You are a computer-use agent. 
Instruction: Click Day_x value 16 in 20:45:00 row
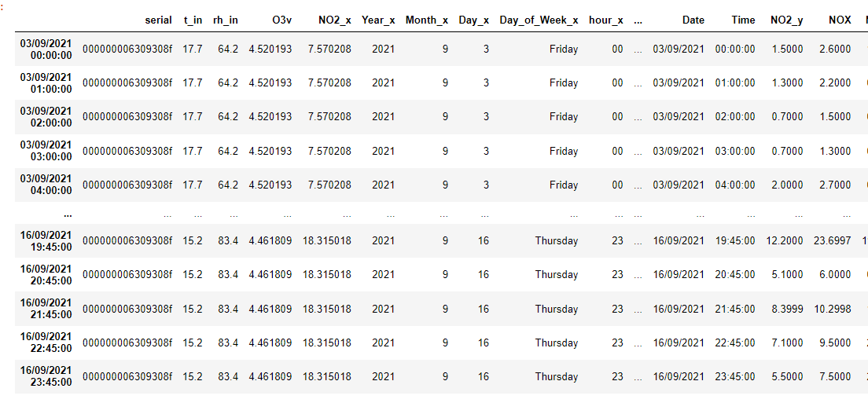point(484,275)
